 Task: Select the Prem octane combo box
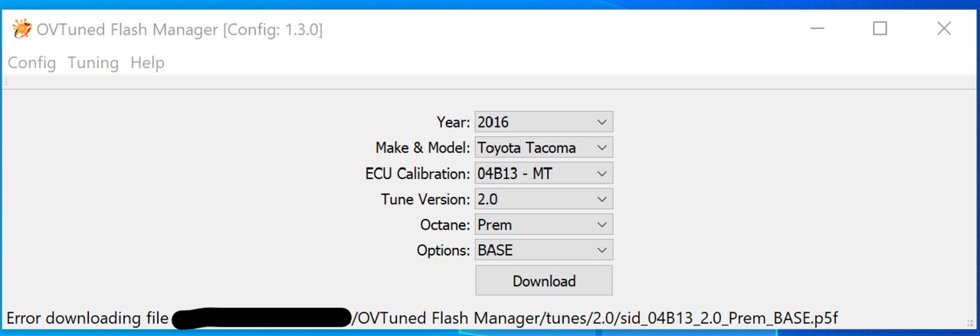point(544,225)
